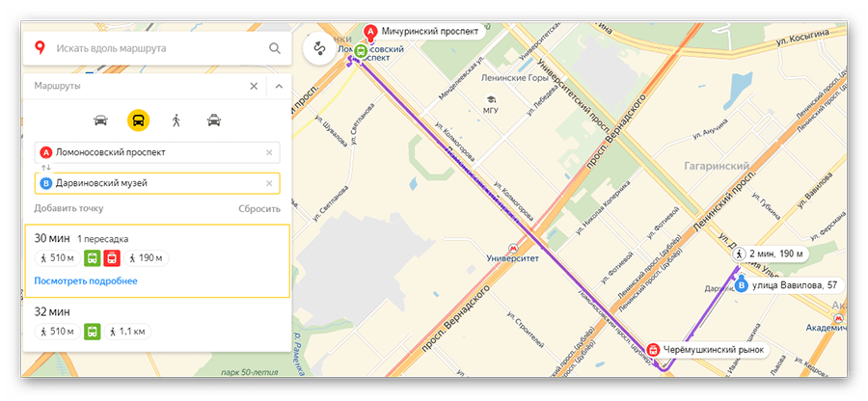Image resolution: width=868 pixels, height=401 pixels.
Task: Close the Маршруты panel
Action: coord(254,86)
